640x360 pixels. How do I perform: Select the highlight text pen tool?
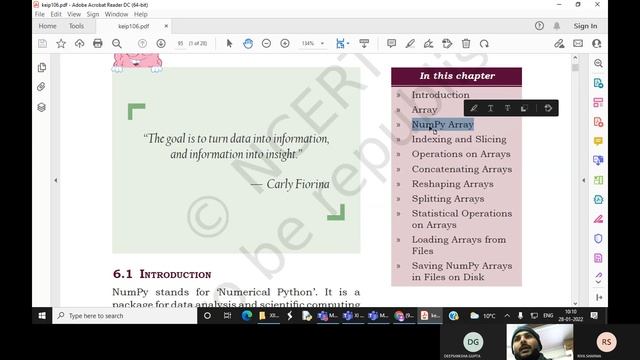pyautogui.click(x=410, y=43)
